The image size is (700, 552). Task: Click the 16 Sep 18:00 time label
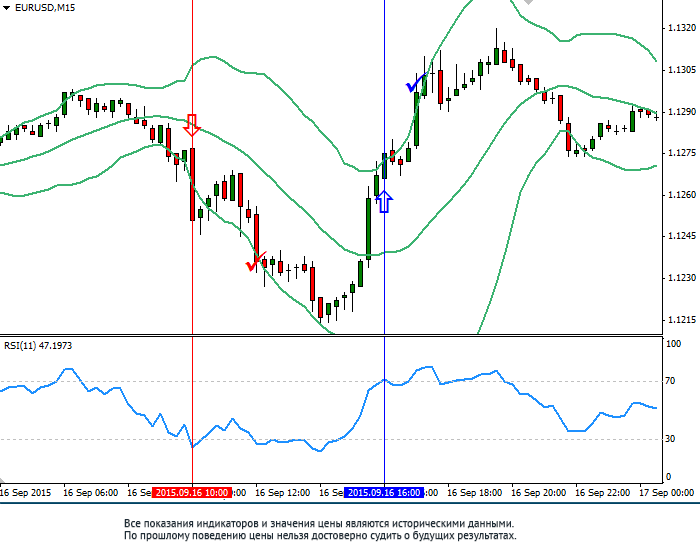coord(475,493)
